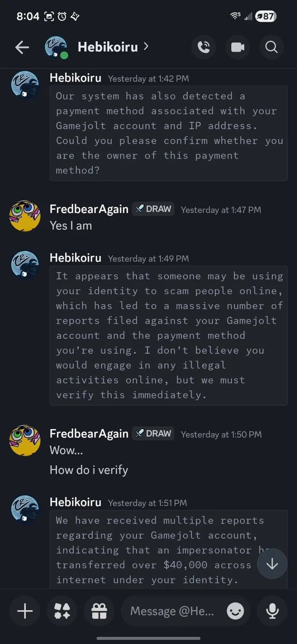Image resolution: width=297 pixels, height=644 pixels.
Task: Start a voice call with Hebikoiru
Action: point(204,48)
